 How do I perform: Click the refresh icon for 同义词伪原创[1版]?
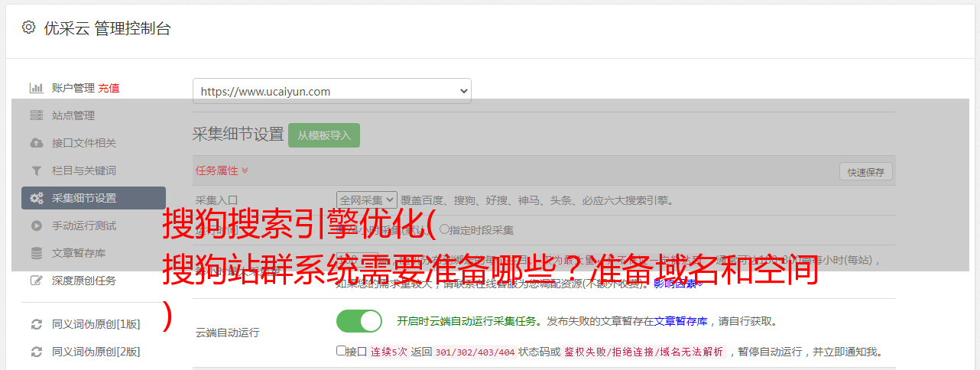[x=36, y=324]
